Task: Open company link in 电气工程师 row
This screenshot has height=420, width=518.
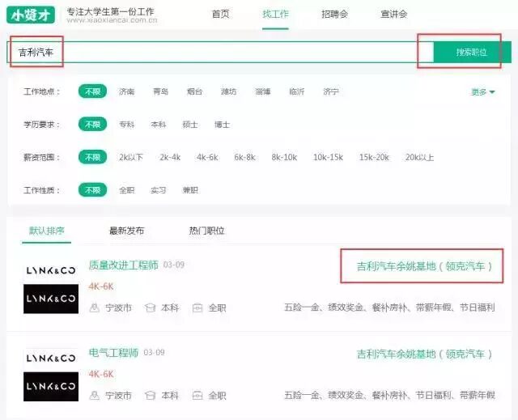Action: [424, 354]
